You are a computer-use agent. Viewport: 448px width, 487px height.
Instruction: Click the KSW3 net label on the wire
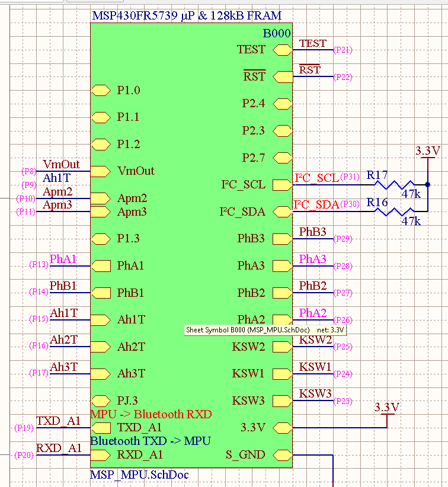315,394
